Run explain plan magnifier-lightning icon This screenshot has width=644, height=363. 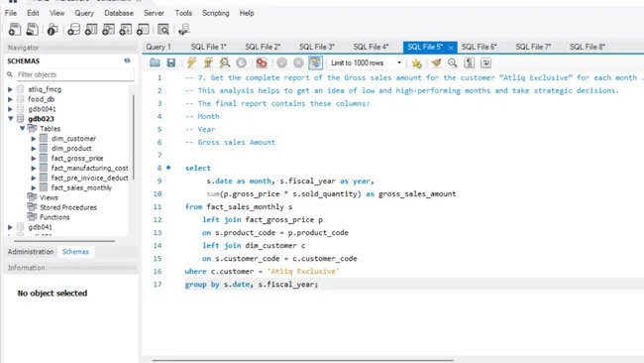tap(225, 62)
